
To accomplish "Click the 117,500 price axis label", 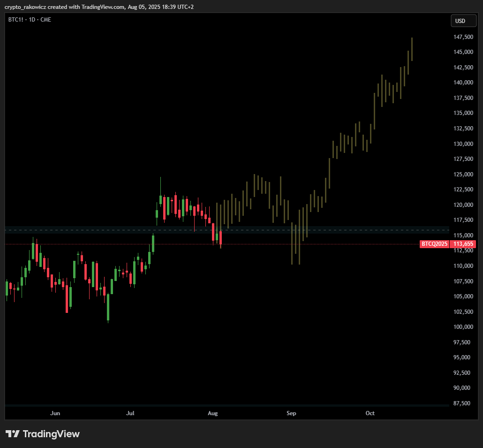I will (x=463, y=220).
